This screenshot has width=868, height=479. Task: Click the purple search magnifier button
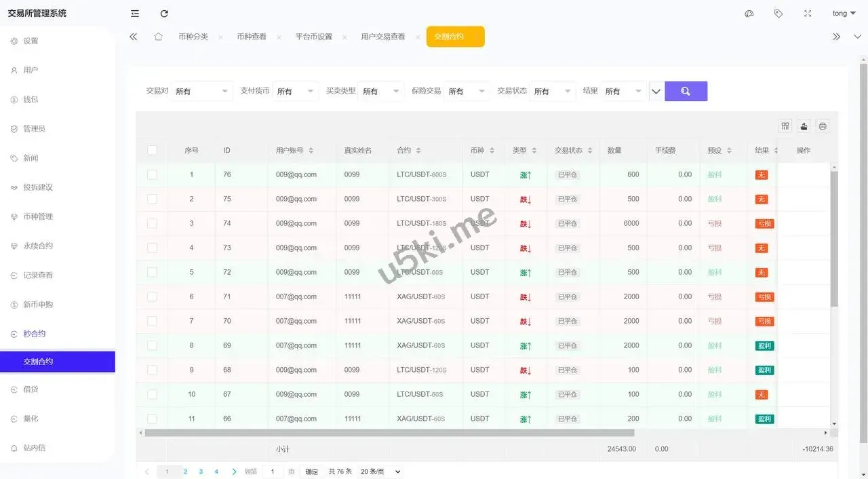pyautogui.click(x=686, y=91)
